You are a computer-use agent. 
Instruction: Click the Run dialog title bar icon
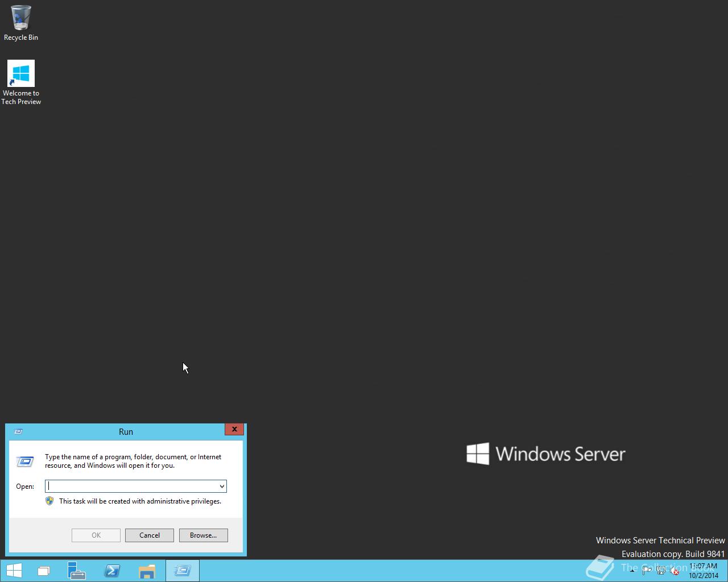point(18,431)
